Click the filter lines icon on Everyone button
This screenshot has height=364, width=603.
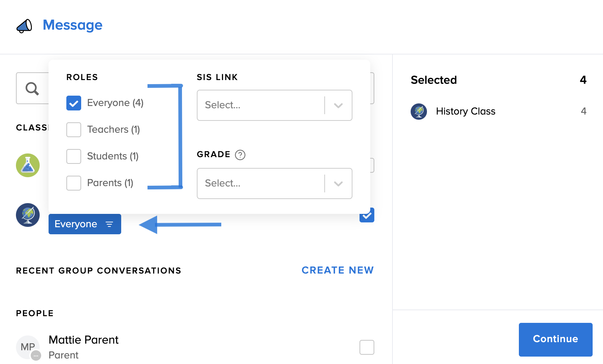point(109,224)
